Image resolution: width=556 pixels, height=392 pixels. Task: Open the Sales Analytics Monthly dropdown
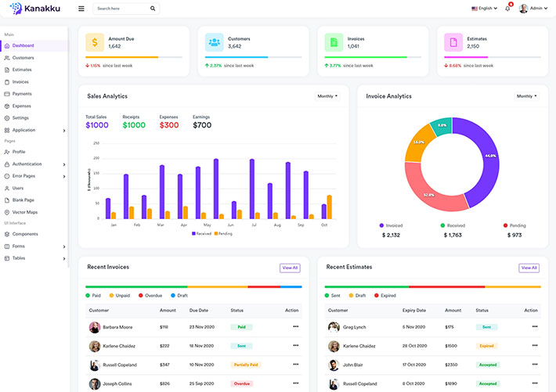pyautogui.click(x=327, y=96)
